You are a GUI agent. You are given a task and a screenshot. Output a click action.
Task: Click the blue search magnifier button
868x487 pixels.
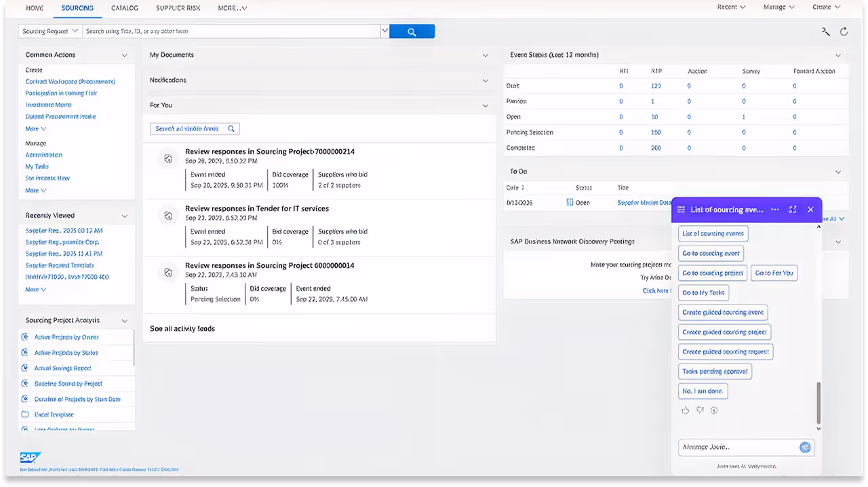point(412,31)
